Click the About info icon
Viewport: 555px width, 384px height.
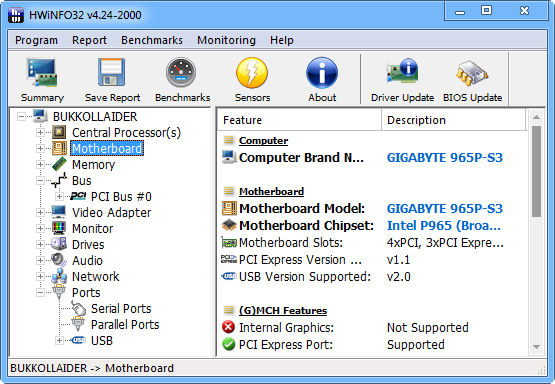[x=322, y=73]
